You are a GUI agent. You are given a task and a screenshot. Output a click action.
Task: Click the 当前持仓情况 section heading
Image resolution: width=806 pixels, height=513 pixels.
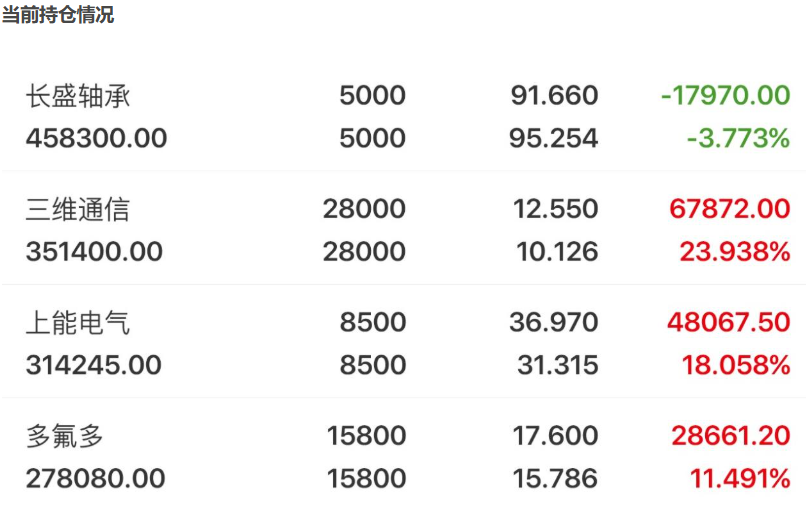pos(58,14)
